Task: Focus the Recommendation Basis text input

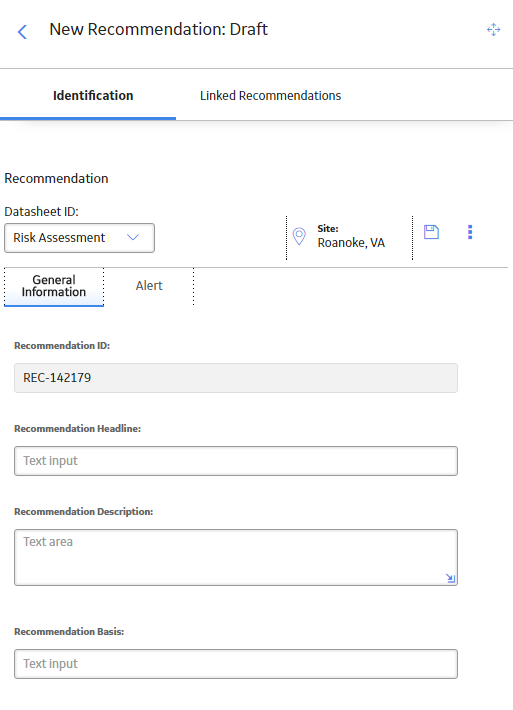Action: pos(236,664)
